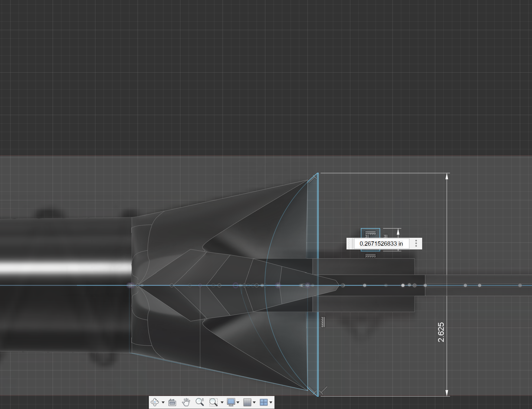Choose the Zoom magnifier tool
Viewport: 532px width, 409px height.
[200, 402]
